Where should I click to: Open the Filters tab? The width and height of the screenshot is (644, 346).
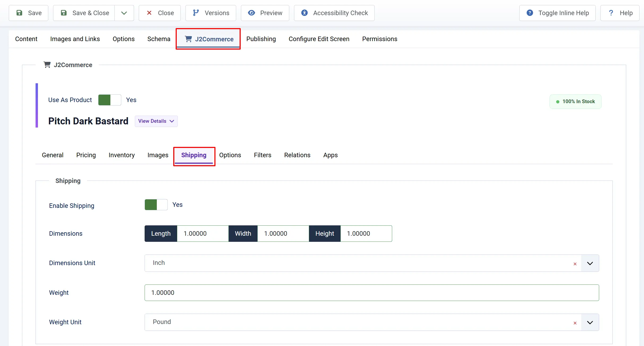point(262,155)
